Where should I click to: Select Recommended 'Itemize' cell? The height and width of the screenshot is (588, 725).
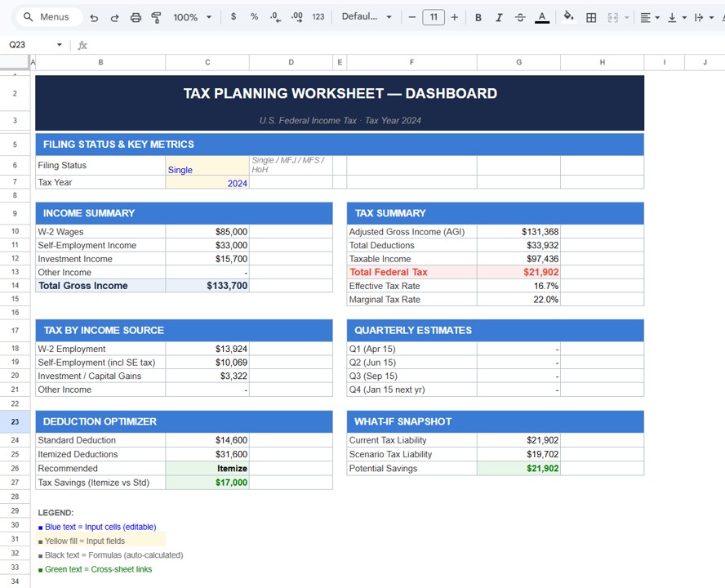coord(207,468)
